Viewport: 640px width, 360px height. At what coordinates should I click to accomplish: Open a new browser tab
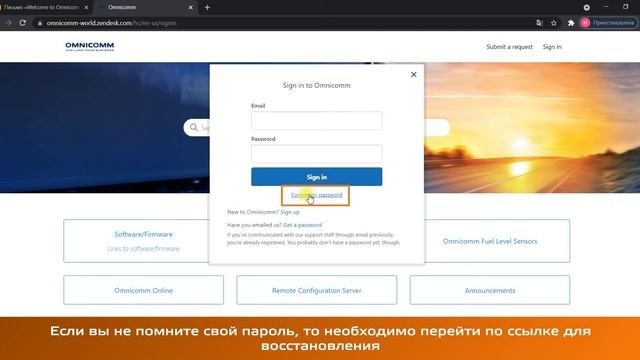click(207, 7)
